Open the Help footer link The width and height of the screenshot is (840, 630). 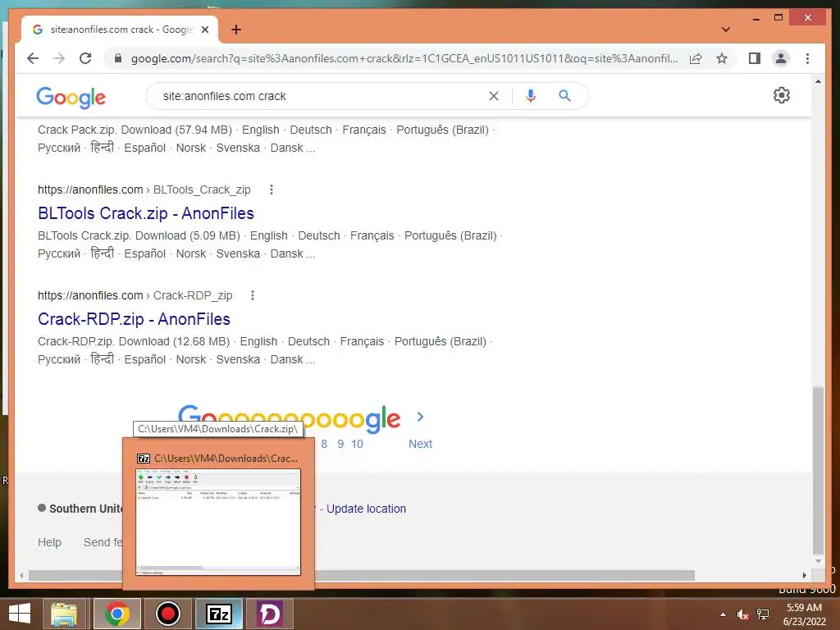coord(49,542)
